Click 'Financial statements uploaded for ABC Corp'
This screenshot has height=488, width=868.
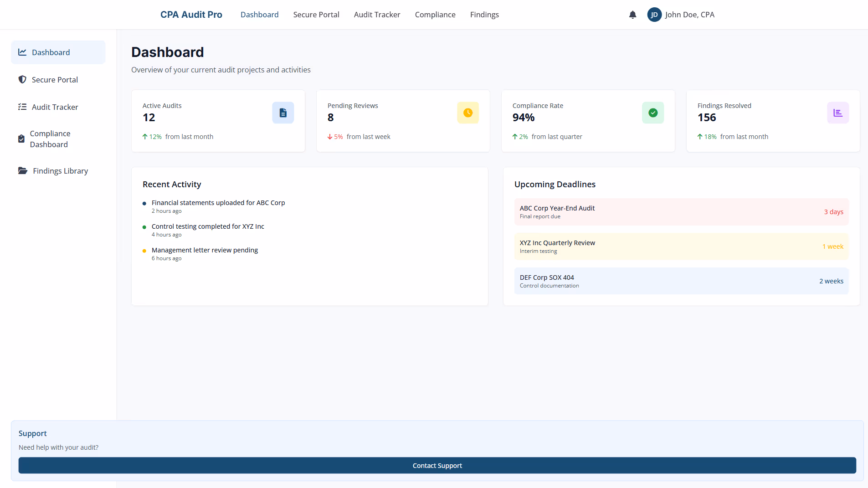(x=218, y=203)
